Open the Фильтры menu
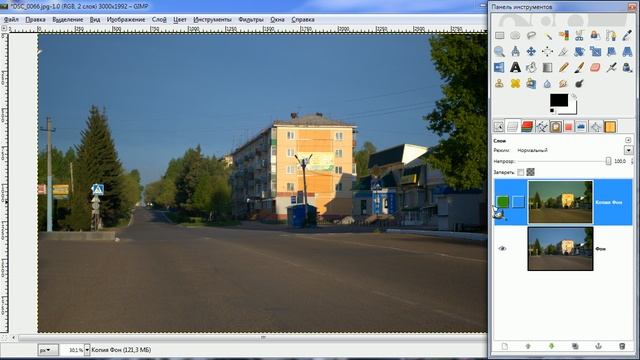640x360 pixels. click(x=251, y=19)
